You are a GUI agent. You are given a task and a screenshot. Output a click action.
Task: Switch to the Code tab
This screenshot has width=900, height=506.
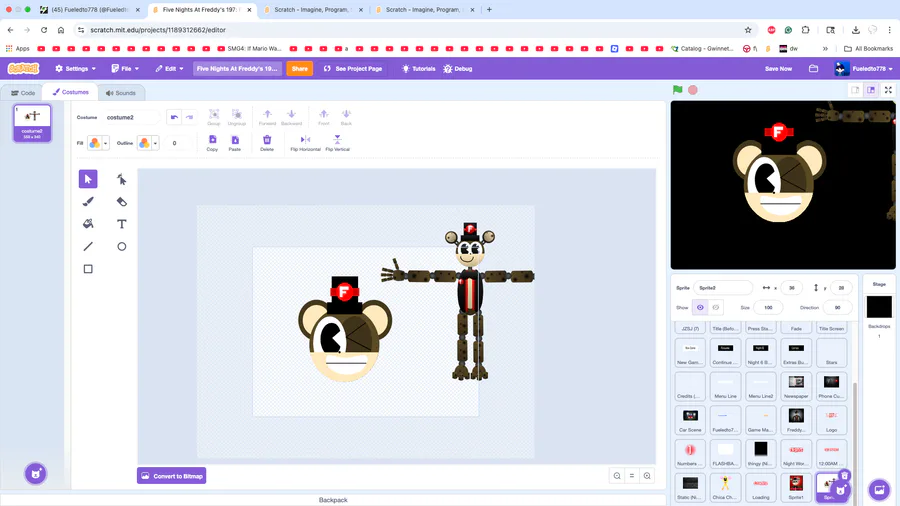(23, 92)
